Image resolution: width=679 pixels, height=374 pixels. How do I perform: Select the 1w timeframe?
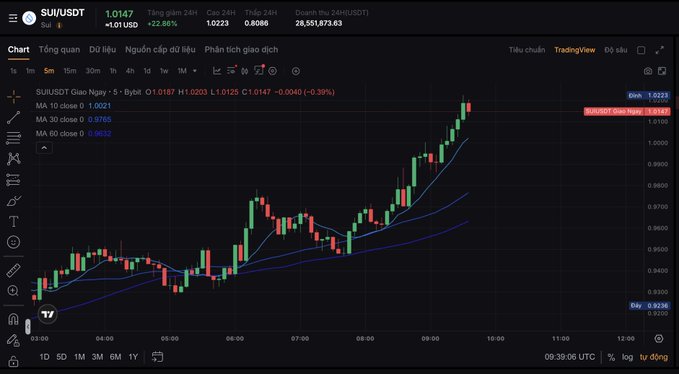pos(164,71)
